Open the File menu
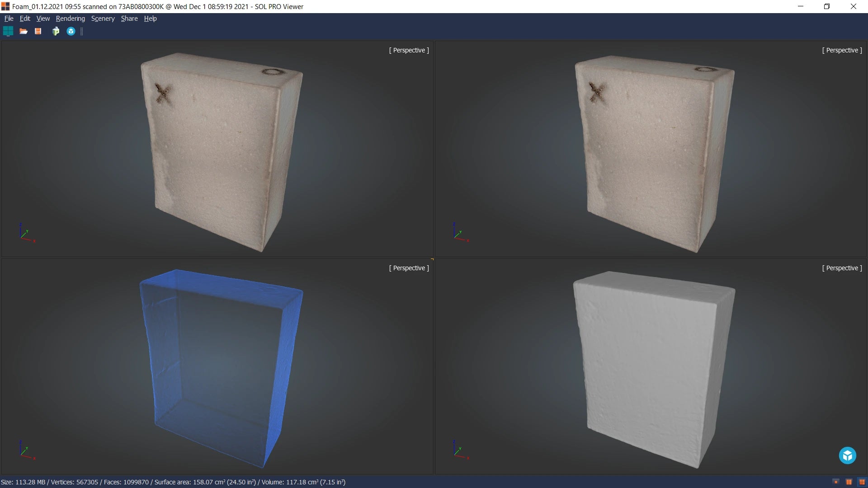Image resolution: width=868 pixels, height=488 pixels. coord(9,19)
